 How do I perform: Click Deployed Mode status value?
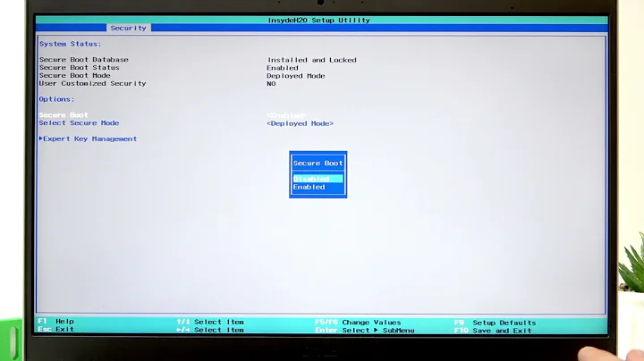(x=296, y=76)
